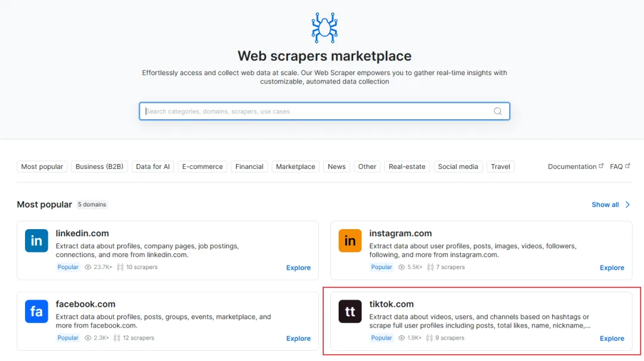Image resolution: width=644 pixels, height=361 pixels.
Task: Click the views eye icon on facebook.com card
Action: coord(88,338)
